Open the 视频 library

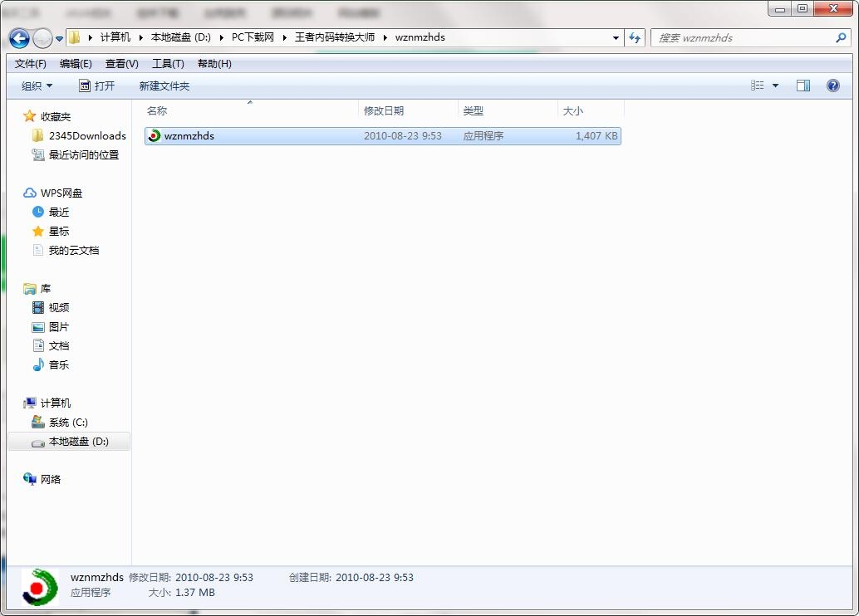59,308
